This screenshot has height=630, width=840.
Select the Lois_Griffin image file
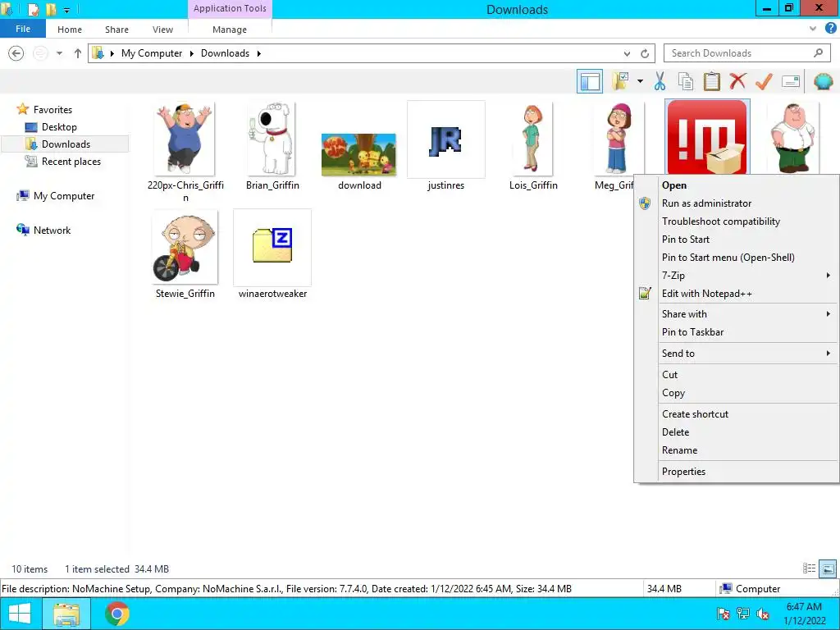point(533,146)
